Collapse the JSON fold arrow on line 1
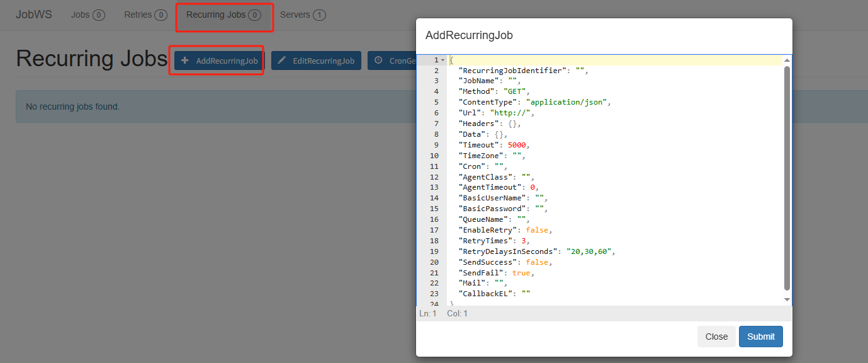868x363 pixels. (442, 60)
